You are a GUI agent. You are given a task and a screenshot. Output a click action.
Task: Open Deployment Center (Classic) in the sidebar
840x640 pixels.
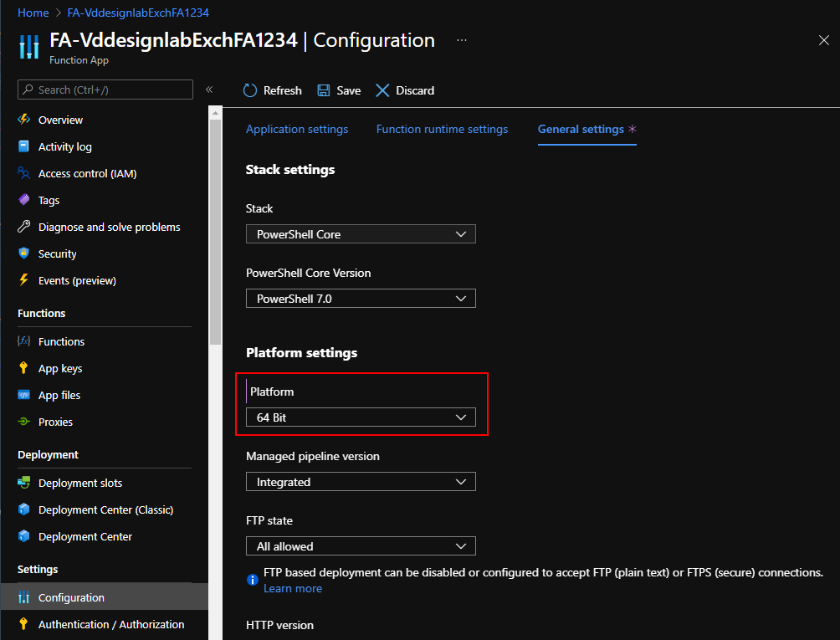coord(105,509)
